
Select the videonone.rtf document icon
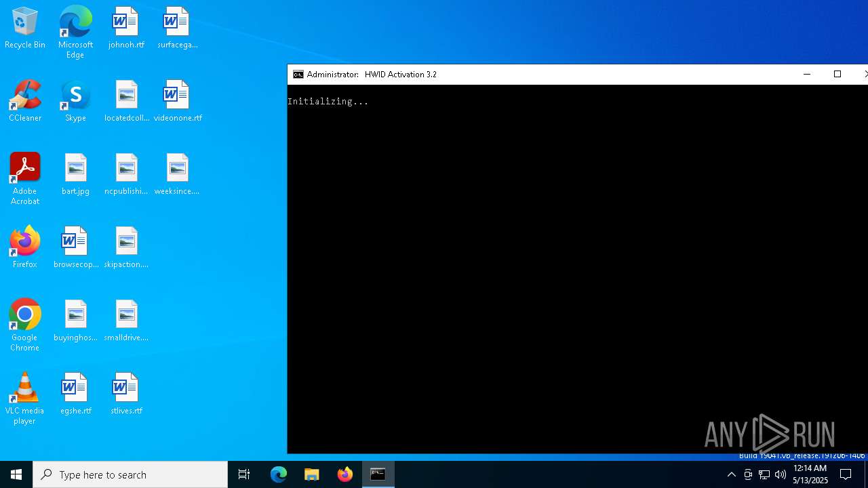(x=177, y=102)
